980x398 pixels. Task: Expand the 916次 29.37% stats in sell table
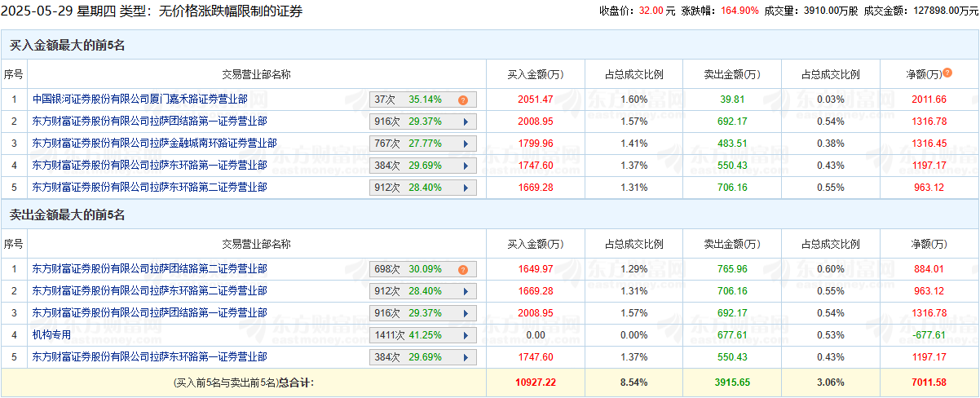tap(422, 312)
